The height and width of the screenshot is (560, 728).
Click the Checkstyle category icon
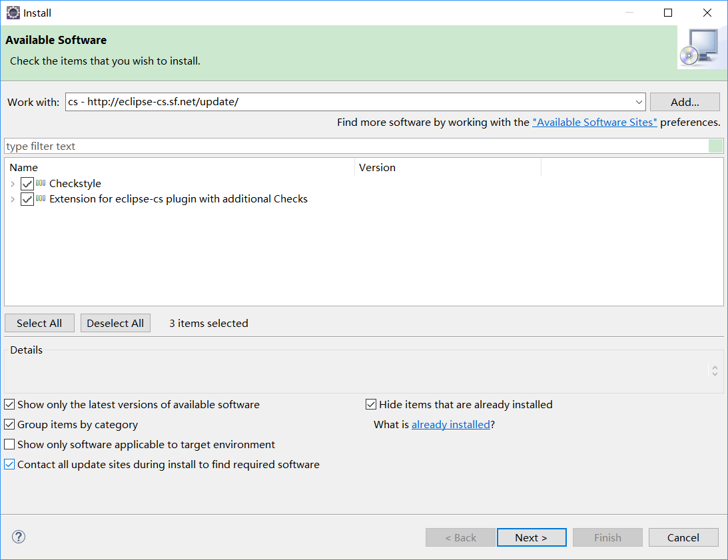[x=41, y=183]
